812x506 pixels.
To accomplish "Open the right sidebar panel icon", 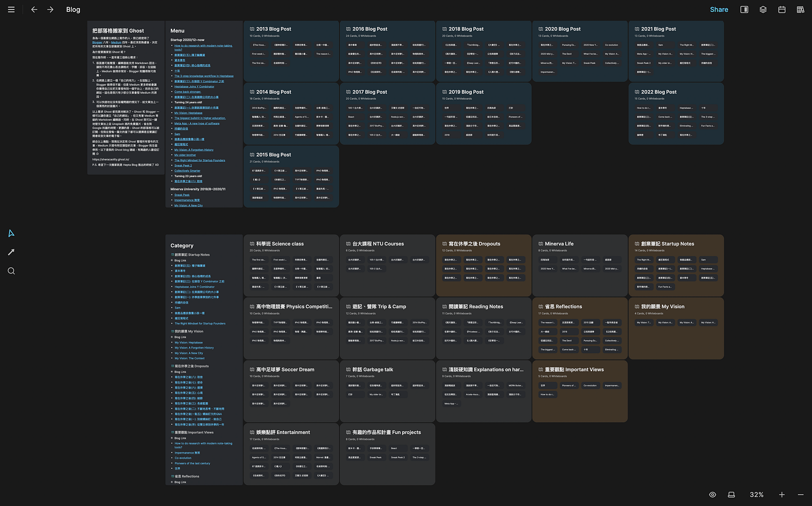I will [x=744, y=10].
